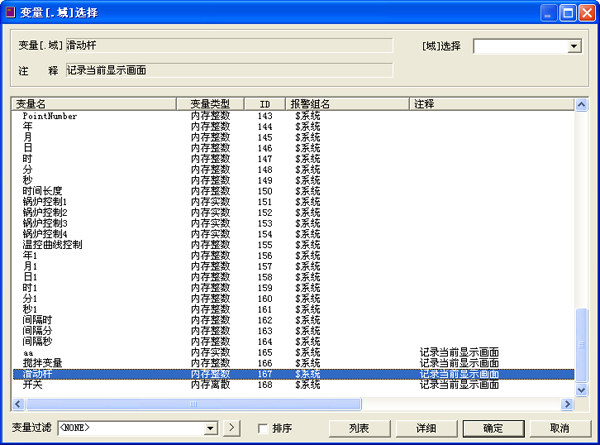Select variable 秒 with ID 149
Image resolution: width=600 pixels, height=445 pixels.
[x=293, y=180]
